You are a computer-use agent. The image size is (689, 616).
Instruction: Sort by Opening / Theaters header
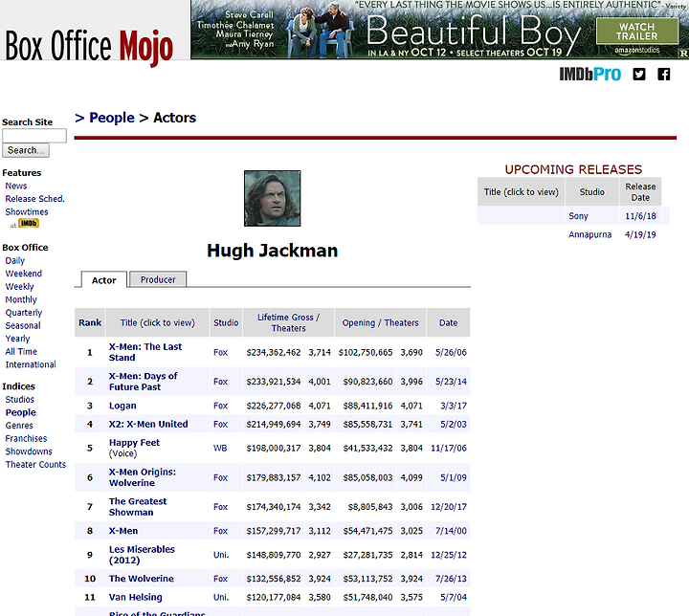click(x=381, y=322)
